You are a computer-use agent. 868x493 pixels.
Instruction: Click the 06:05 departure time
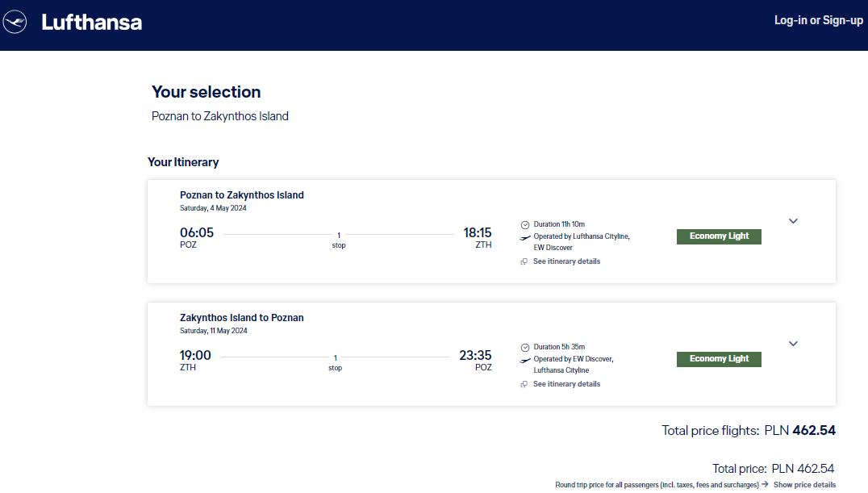click(197, 232)
